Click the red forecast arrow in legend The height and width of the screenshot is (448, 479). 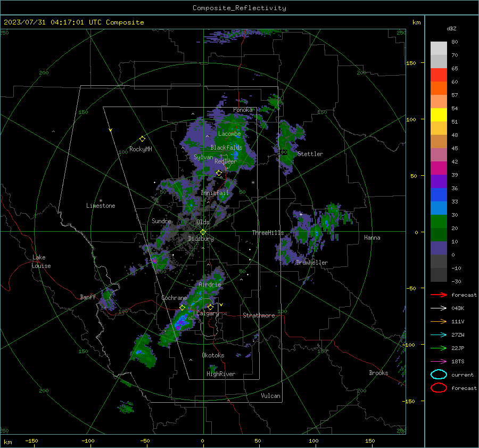(x=439, y=295)
